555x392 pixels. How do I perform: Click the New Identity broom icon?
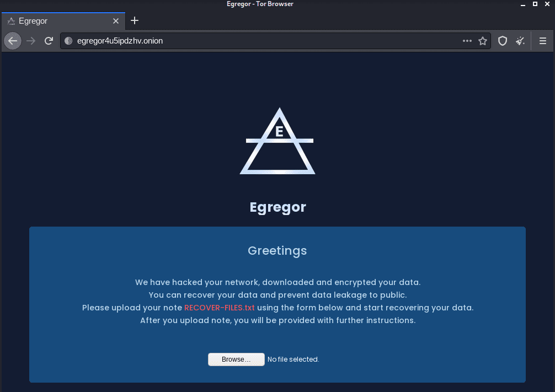520,41
